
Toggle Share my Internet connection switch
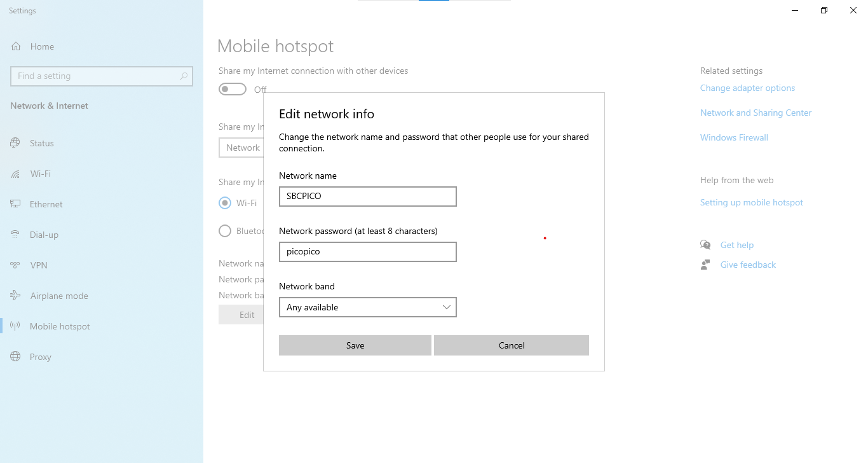[x=232, y=89]
